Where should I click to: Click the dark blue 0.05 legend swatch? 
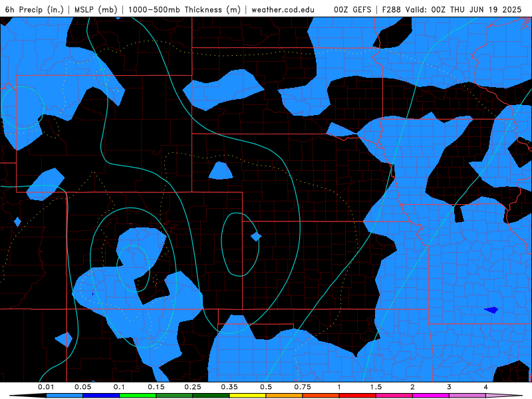pos(101,396)
